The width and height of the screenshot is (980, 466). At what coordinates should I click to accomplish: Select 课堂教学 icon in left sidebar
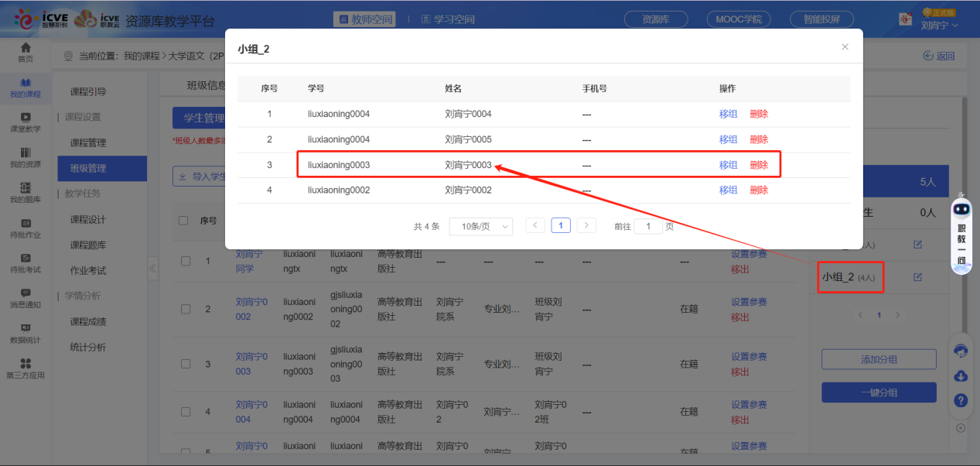(26, 122)
